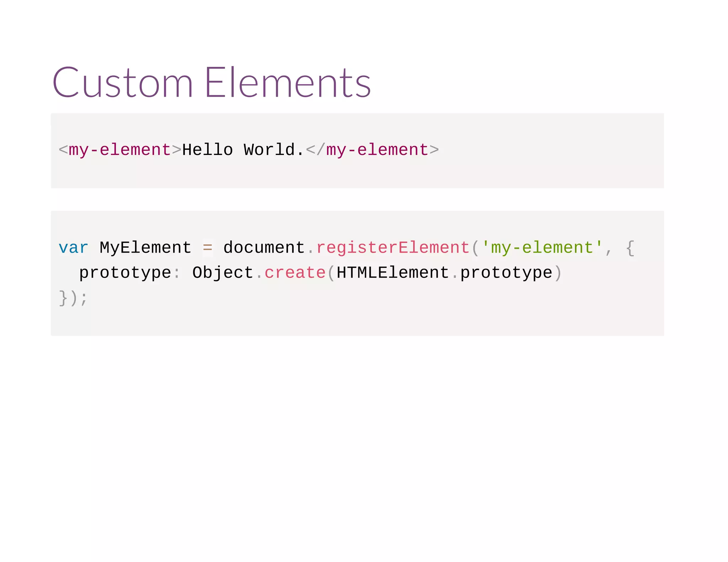Click opening my-element tag name
The height and width of the screenshot is (562, 728).
pos(120,150)
